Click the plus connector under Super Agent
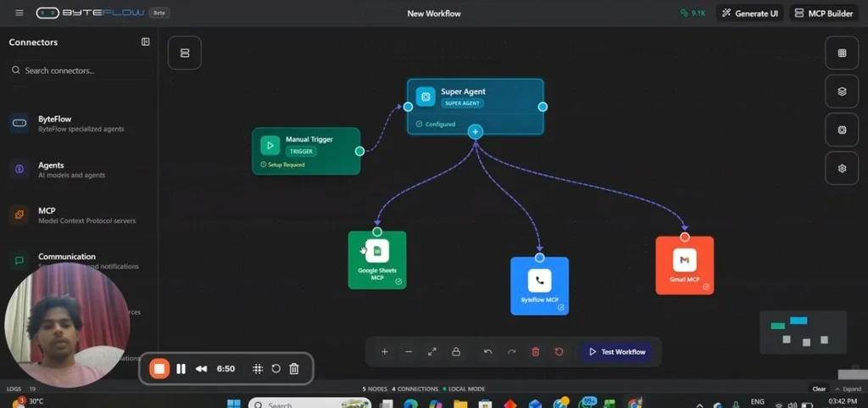Viewport: 868px width, 408px height. point(475,131)
